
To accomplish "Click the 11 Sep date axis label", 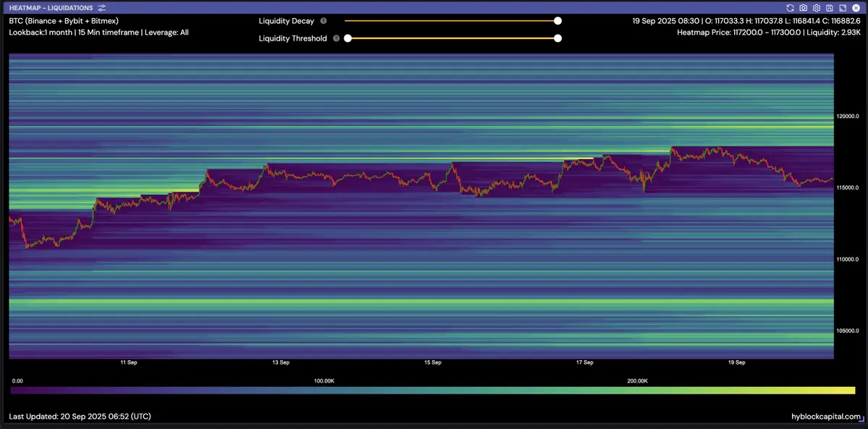I will [128, 363].
